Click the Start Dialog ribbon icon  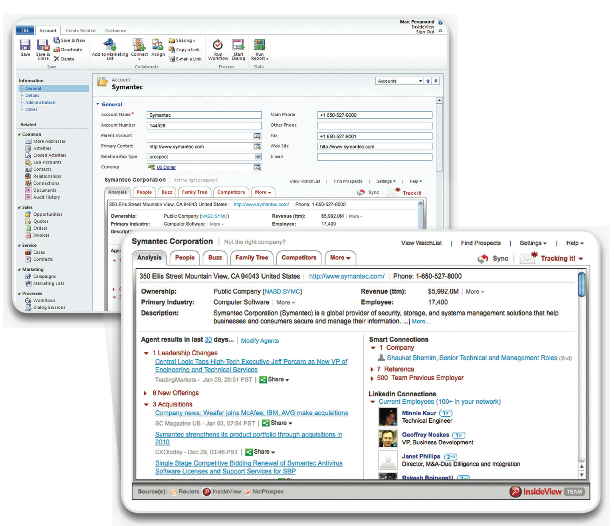tap(238, 44)
